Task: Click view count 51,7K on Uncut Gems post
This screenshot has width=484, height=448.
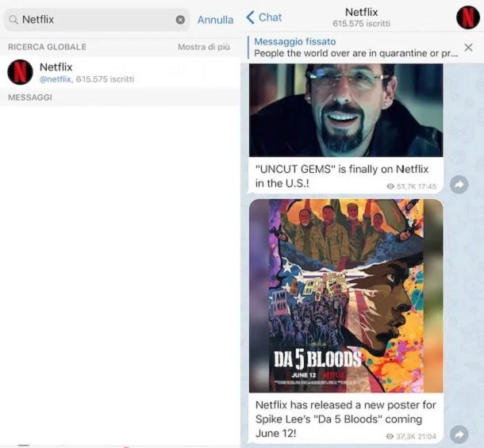Action: pos(401,186)
